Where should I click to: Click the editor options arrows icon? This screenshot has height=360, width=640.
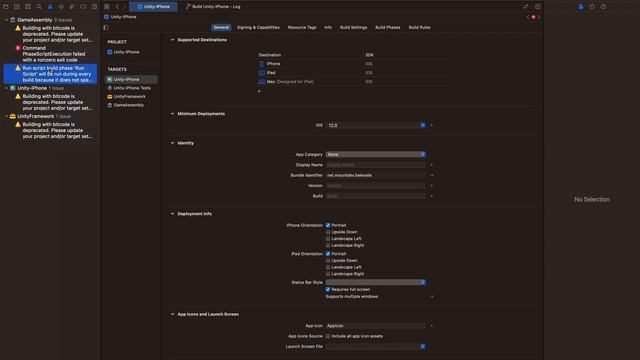[525, 7]
